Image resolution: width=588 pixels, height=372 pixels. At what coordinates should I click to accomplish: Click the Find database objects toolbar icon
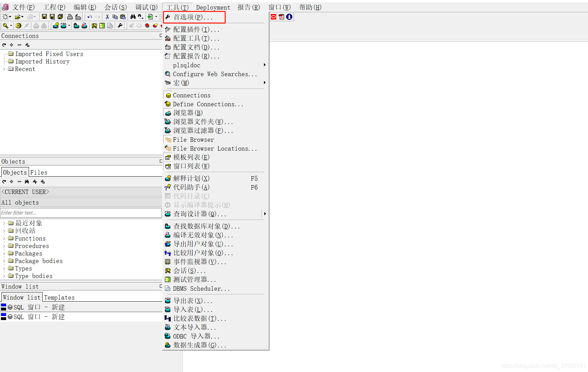point(76,26)
